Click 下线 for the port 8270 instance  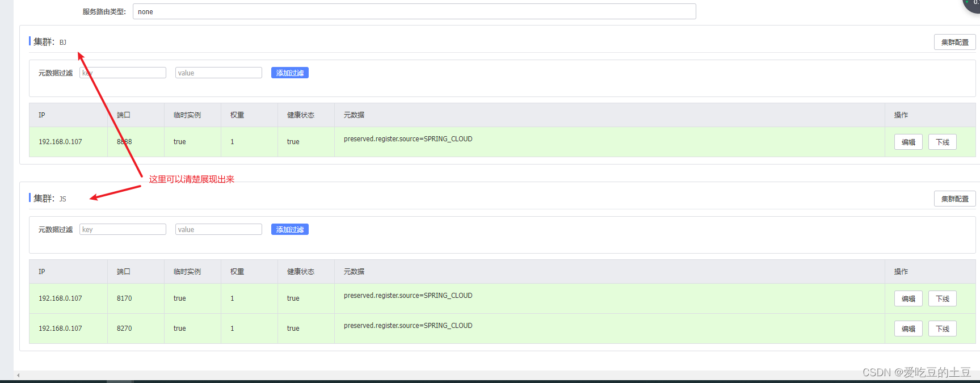943,329
